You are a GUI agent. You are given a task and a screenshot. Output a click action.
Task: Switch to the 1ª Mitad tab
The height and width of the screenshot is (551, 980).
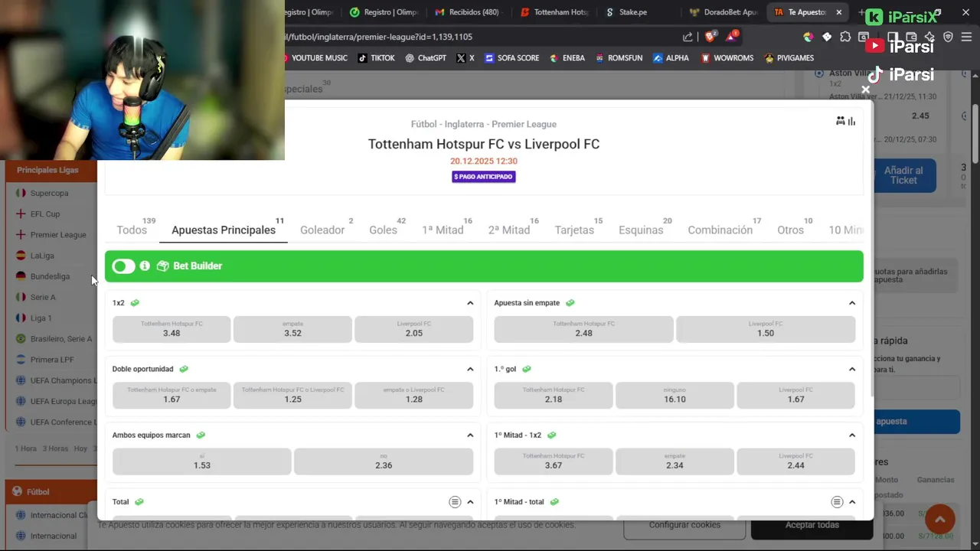click(443, 230)
